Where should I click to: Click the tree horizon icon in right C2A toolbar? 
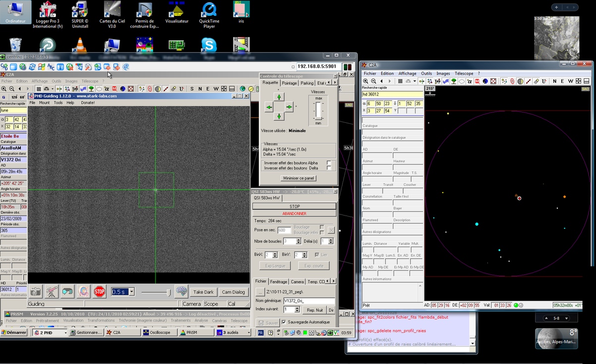(x=454, y=81)
